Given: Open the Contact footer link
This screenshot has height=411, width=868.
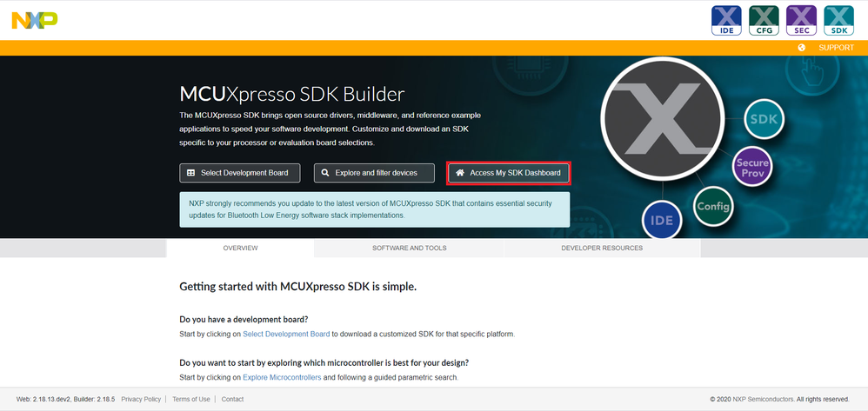Looking at the screenshot, I should pos(232,399).
